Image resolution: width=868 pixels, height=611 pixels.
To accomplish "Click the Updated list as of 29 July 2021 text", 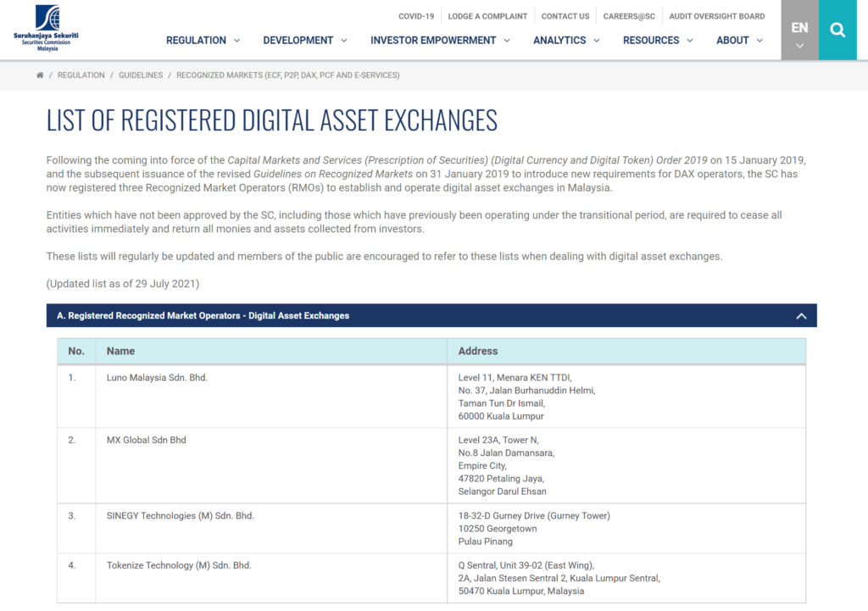I will pyautogui.click(x=122, y=284).
